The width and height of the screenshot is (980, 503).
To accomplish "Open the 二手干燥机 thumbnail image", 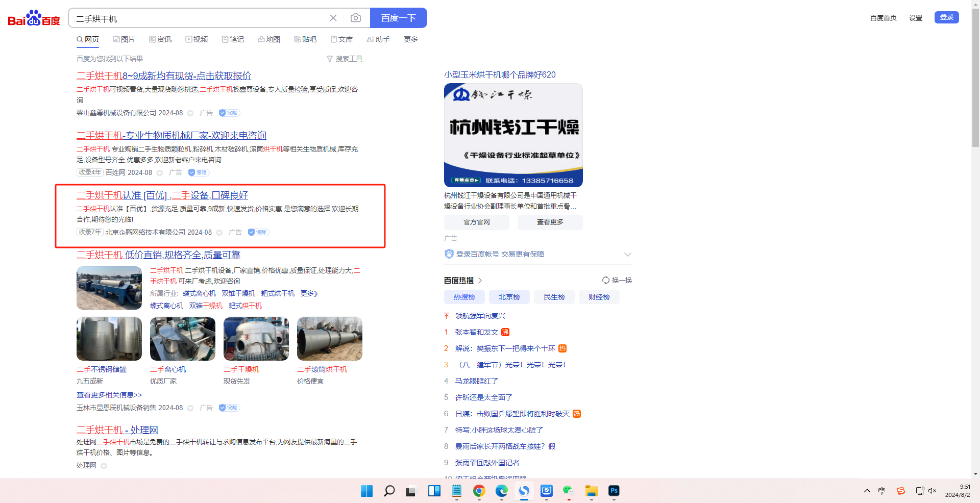I will click(x=256, y=339).
